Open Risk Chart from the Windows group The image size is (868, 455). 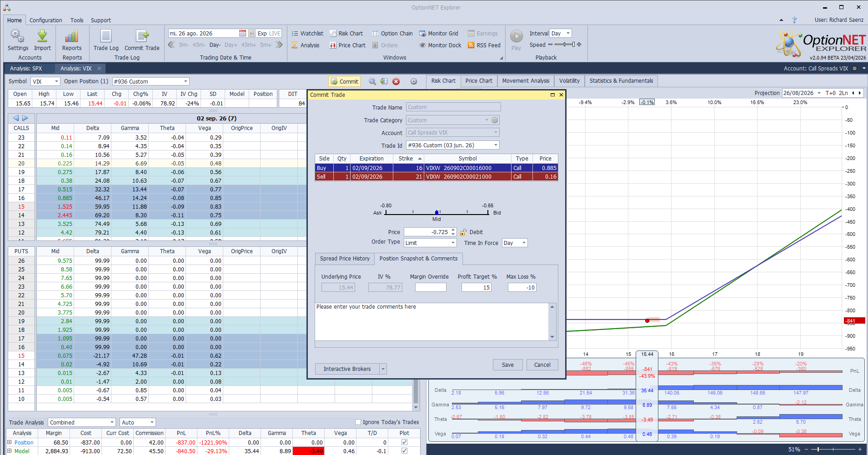pyautogui.click(x=346, y=33)
